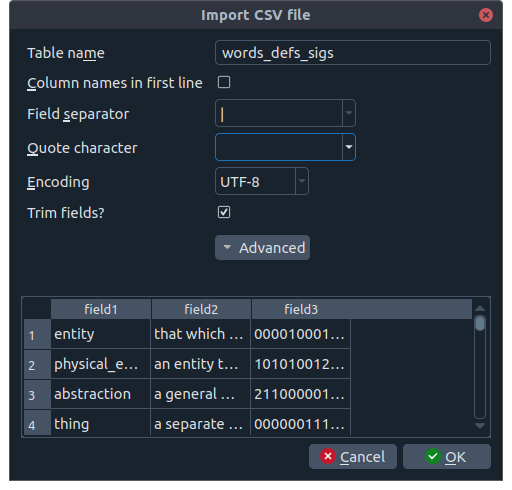Edit the Table name field
512x490 pixels.
click(353, 53)
